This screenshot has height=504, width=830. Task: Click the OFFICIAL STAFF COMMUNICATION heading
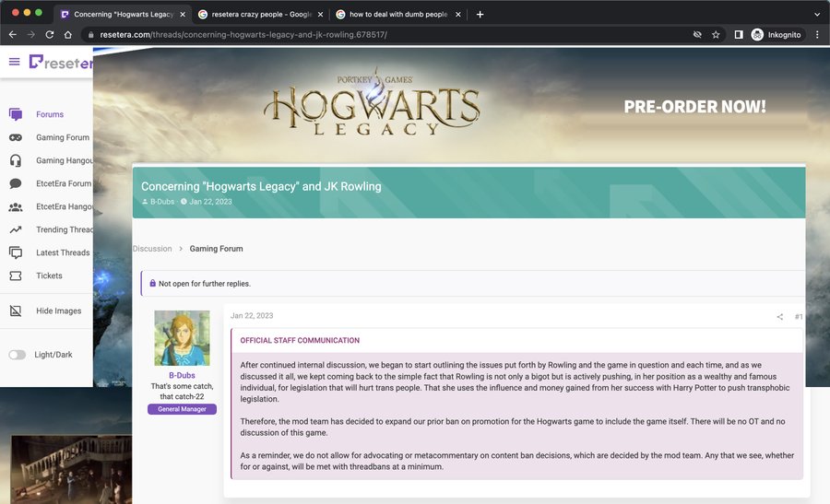tap(300, 341)
